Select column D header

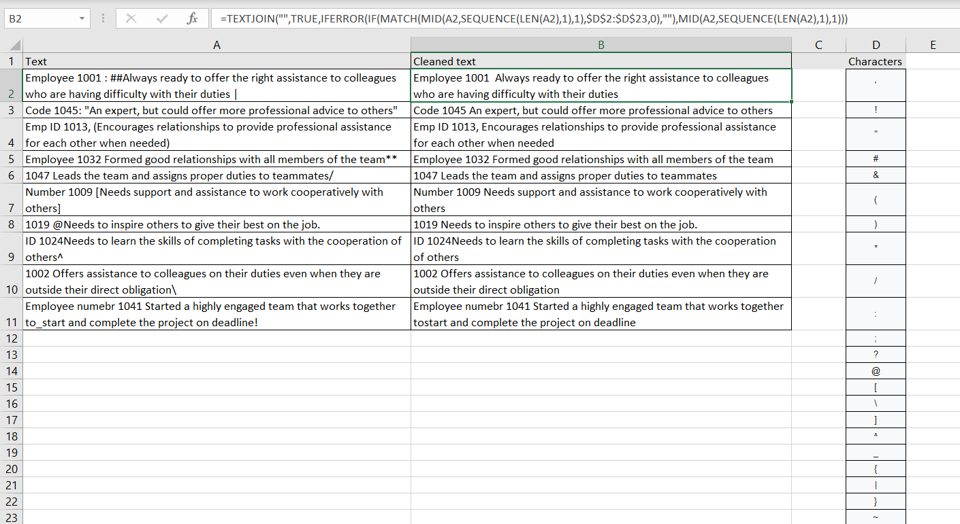(875, 45)
